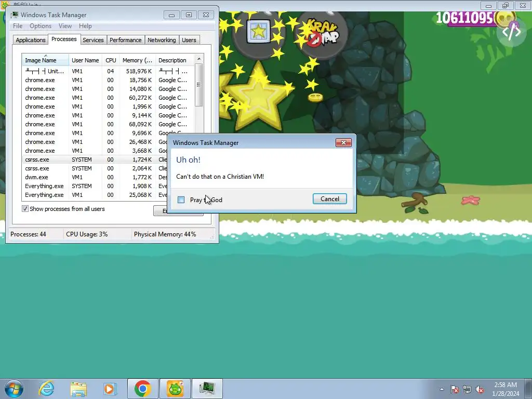Click Cancel in the Uh oh dialog

329,199
